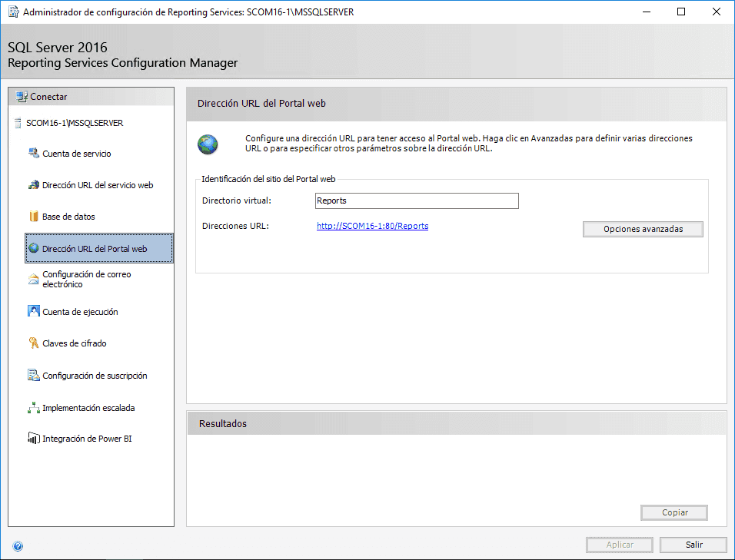
Task: Open Configuración de correo electrónico page
Action: tap(86, 279)
